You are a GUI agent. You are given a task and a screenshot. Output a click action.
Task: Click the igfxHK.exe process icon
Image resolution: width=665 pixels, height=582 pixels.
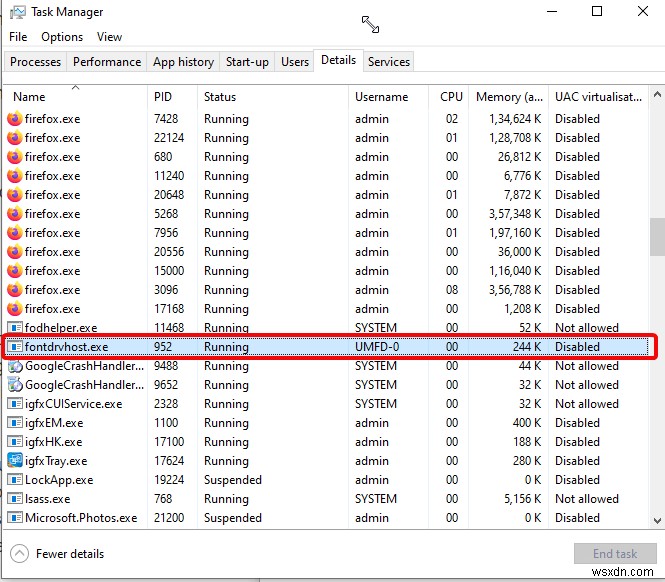click(15, 442)
